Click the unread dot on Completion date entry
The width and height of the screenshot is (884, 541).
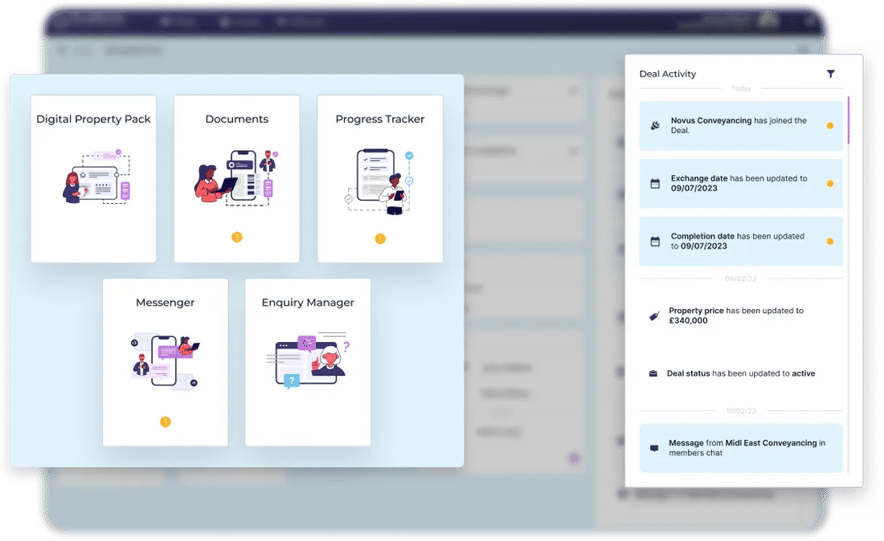point(830,241)
